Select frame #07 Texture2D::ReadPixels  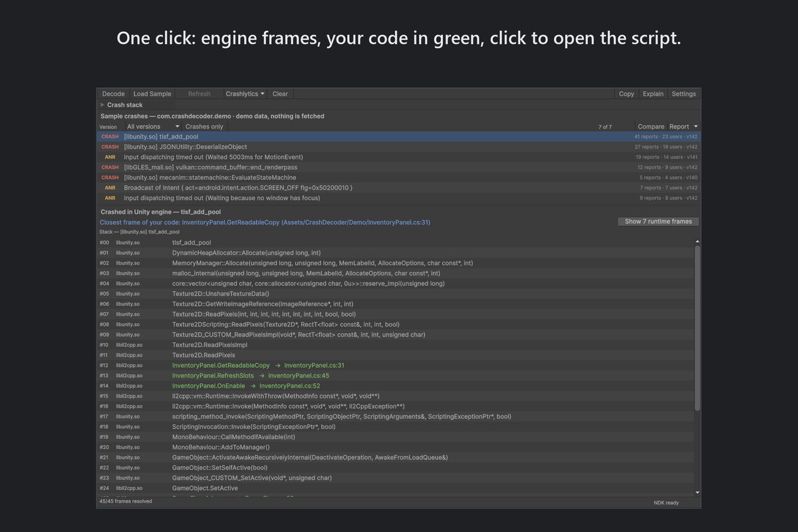coord(396,314)
